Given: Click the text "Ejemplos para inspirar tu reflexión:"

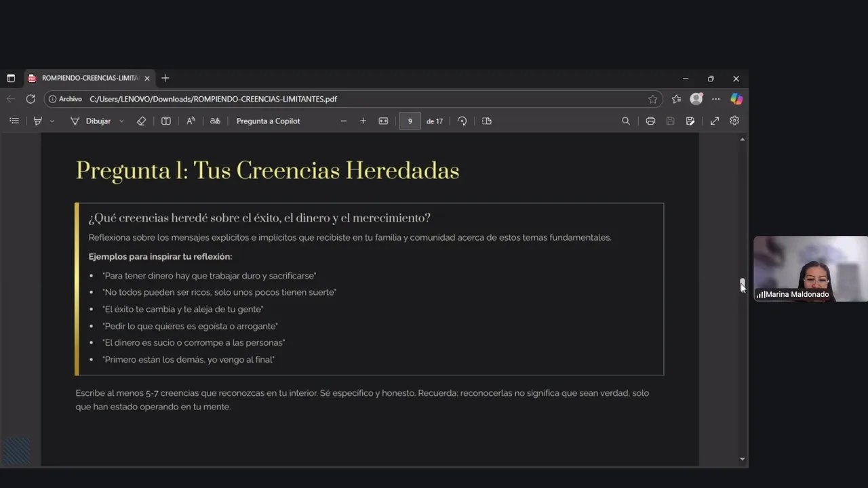Looking at the screenshot, I should coord(160,257).
